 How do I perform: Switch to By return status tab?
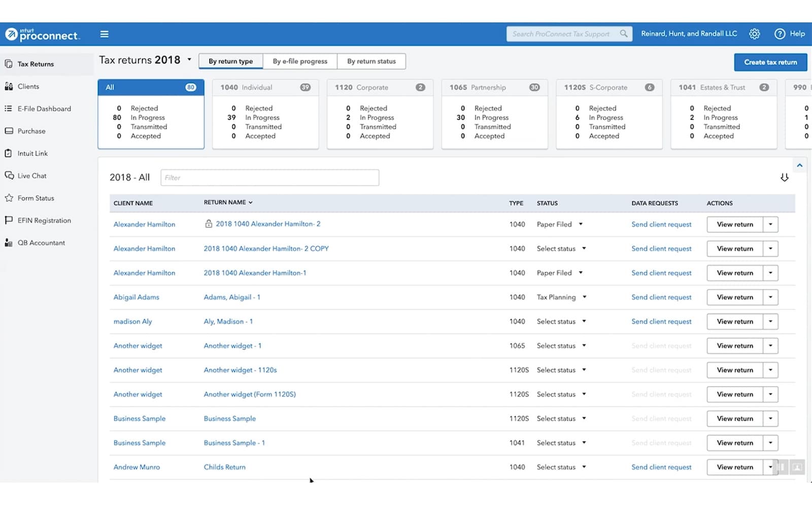(371, 61)
